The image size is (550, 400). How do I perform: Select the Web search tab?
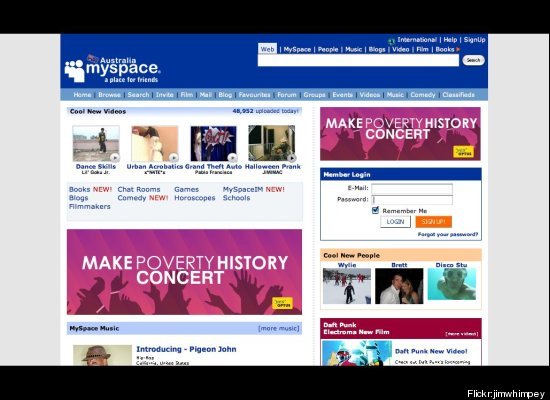click(x=267, y=49)
